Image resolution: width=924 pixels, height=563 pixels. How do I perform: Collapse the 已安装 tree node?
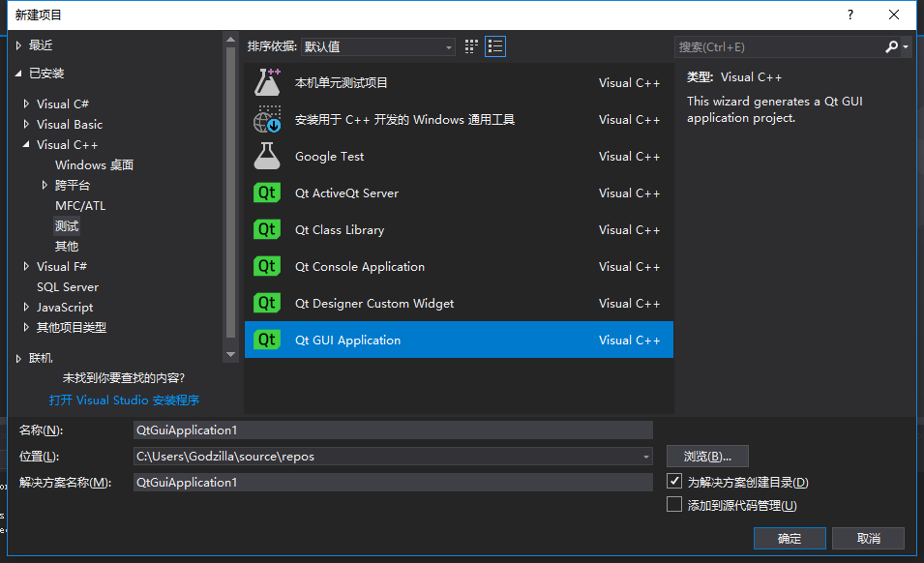point(18,73)
